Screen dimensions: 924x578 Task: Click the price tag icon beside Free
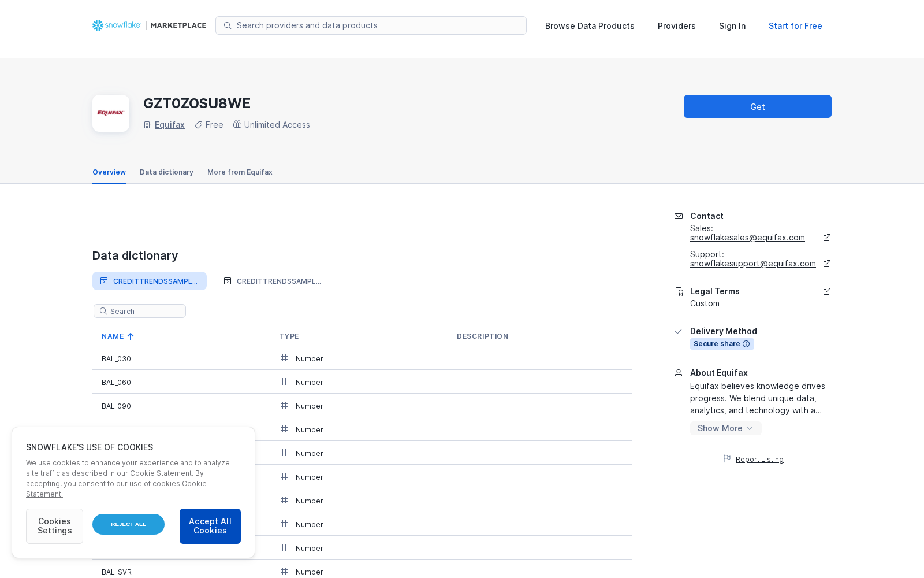coord(199,125)
